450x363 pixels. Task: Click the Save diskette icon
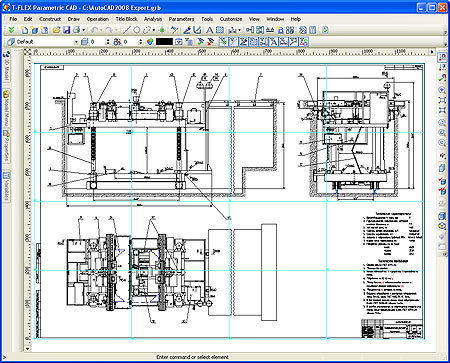tap(66, 30)
